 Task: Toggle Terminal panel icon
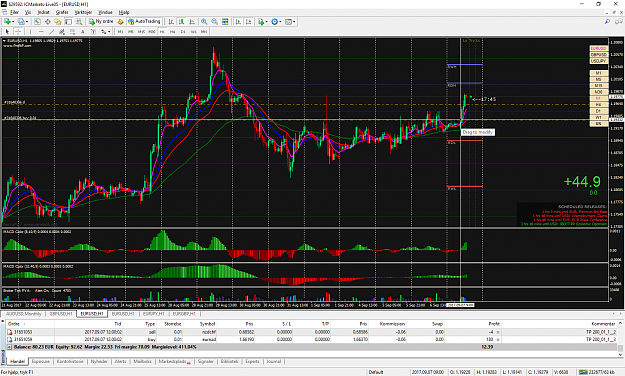pyautogui.click(x=69, y=22)
